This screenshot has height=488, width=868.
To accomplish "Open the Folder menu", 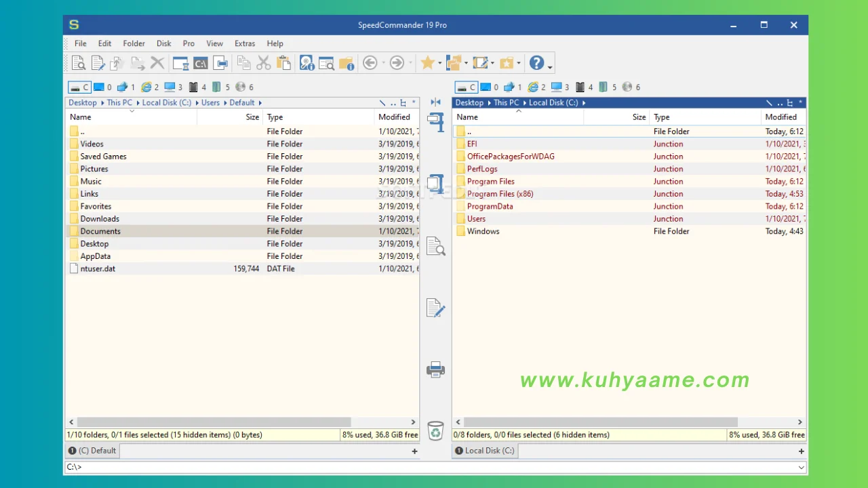I will [134, 43].
